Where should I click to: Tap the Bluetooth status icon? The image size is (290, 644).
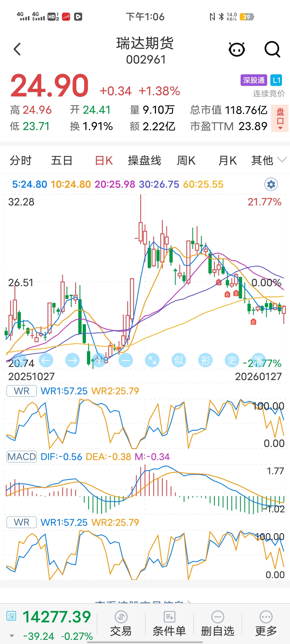pyautogui.click(x=221, y=17)
